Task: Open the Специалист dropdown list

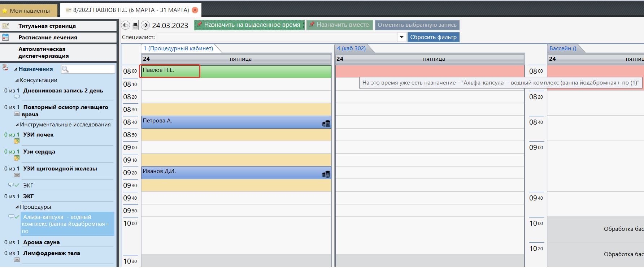Action: coord(401,37)
